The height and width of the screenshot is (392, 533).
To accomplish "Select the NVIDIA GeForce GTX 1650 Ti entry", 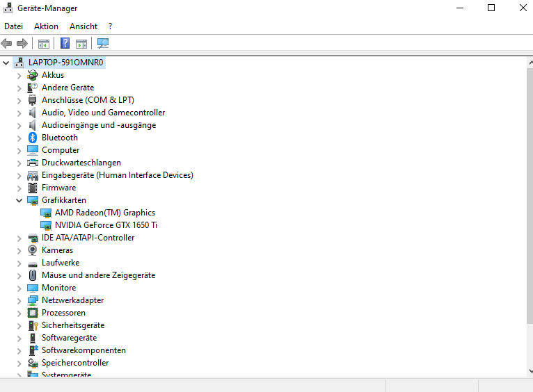I will pyautogui.click(x=106, y=225).
